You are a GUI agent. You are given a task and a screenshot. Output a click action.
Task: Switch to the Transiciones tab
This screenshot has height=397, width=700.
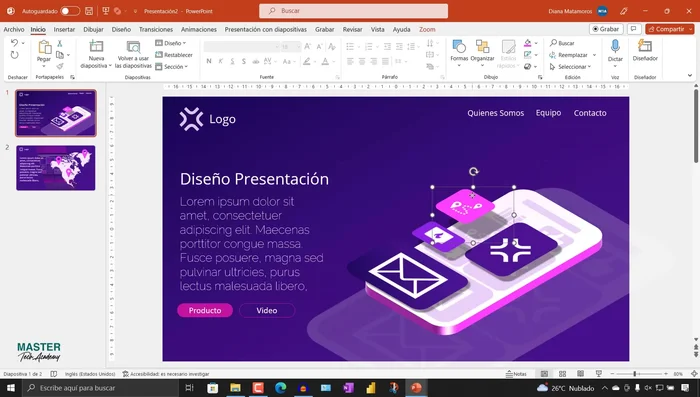tap(156, 29)
